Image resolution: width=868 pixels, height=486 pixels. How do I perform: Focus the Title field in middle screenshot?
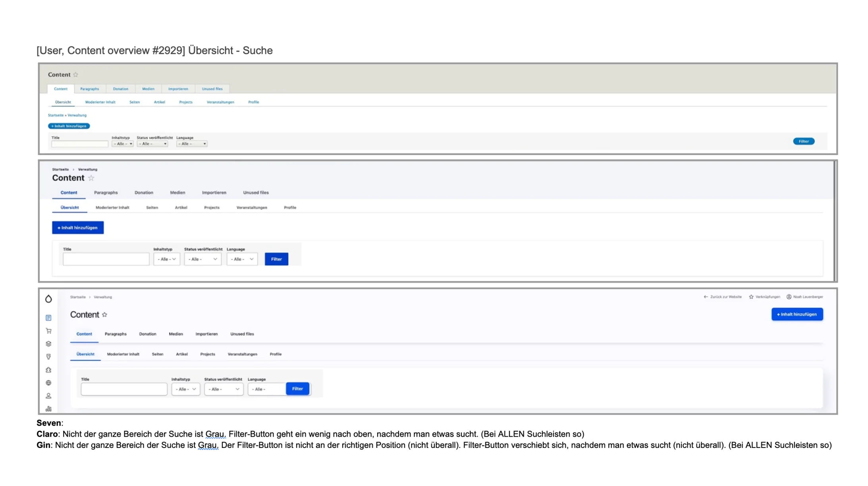pyautogui.click(x=106, y=259)
